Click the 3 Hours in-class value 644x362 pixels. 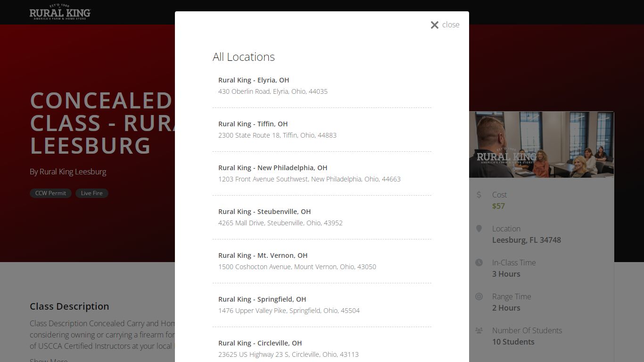tap(506, 274)
